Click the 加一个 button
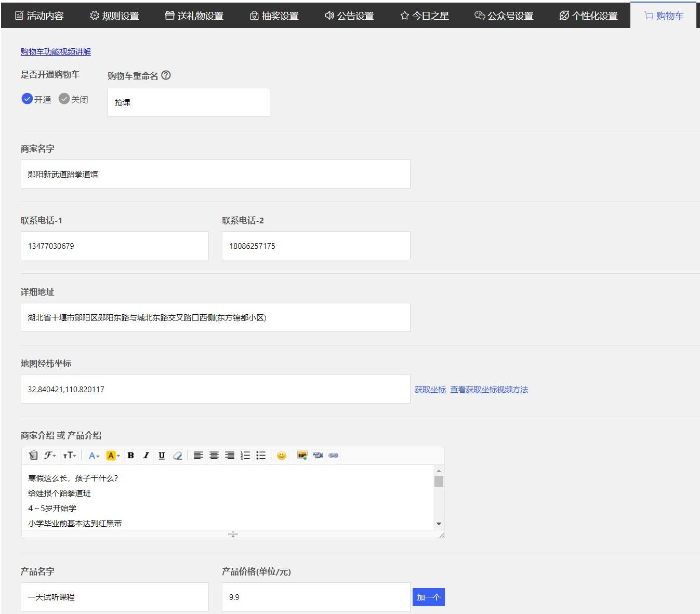Image resolution: width=700 pixels, height=614 pixels. point(429,597)
